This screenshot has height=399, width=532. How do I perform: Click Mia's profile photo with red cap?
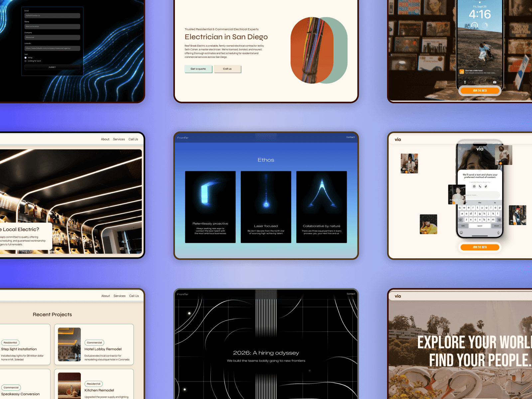518,215
